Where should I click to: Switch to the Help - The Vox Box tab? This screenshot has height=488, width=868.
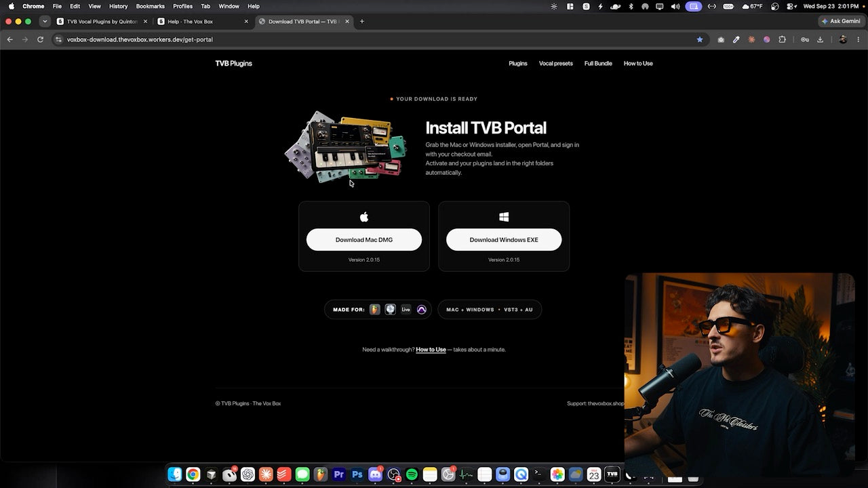click(x=203, y=22)
